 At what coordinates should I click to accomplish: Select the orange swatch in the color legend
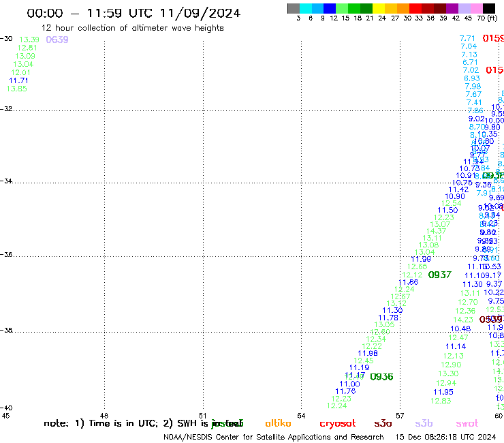point(403,8)
